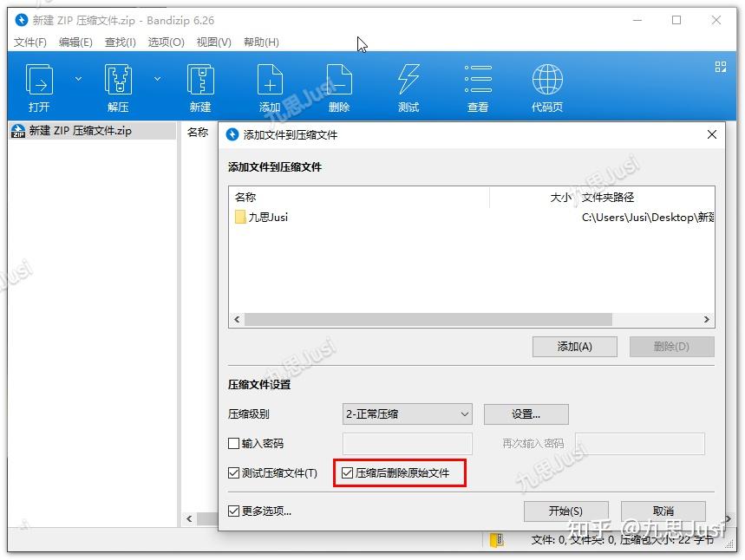The width and height of the screenshot is (745, 560).
Task: Click the 添加(A) button
Action: pos(574,346)
